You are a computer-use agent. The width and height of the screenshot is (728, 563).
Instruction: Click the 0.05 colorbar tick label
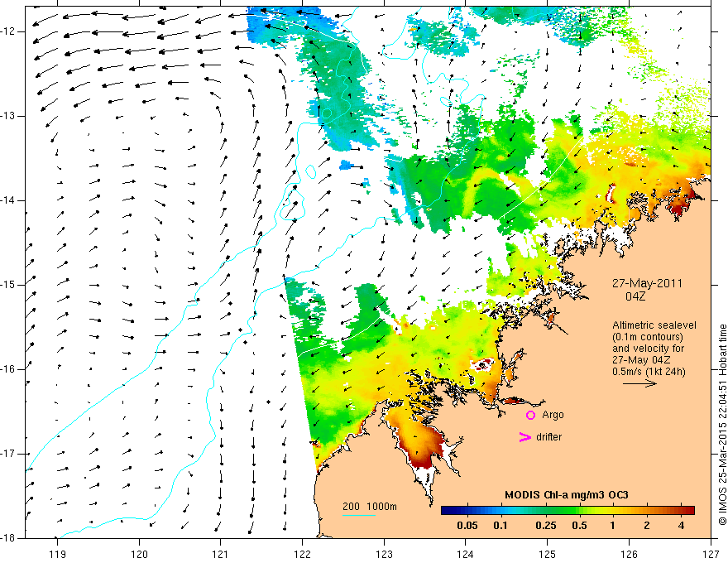pos(467,526)
